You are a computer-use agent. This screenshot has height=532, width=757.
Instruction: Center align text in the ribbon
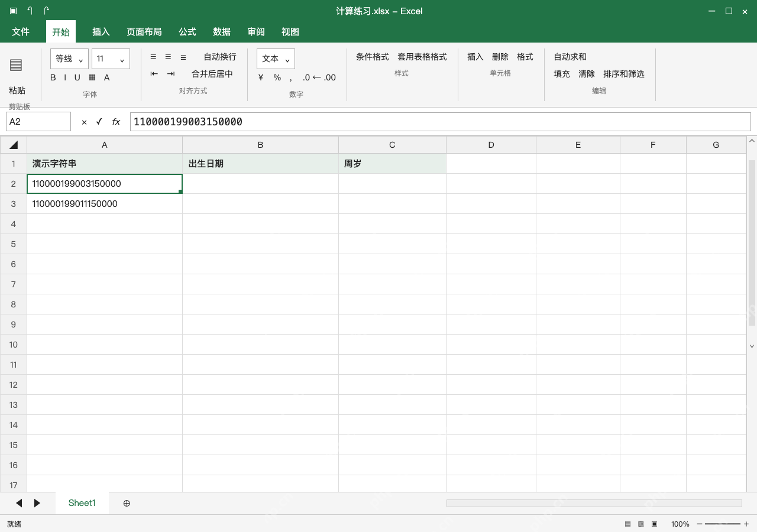coord(168,57)
